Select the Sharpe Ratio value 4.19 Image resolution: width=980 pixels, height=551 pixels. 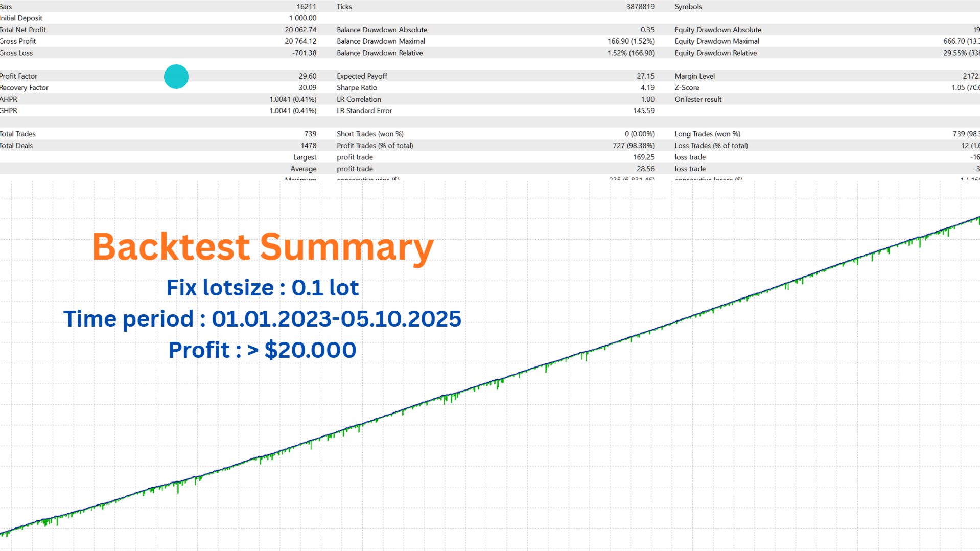(x=647, y=87)
